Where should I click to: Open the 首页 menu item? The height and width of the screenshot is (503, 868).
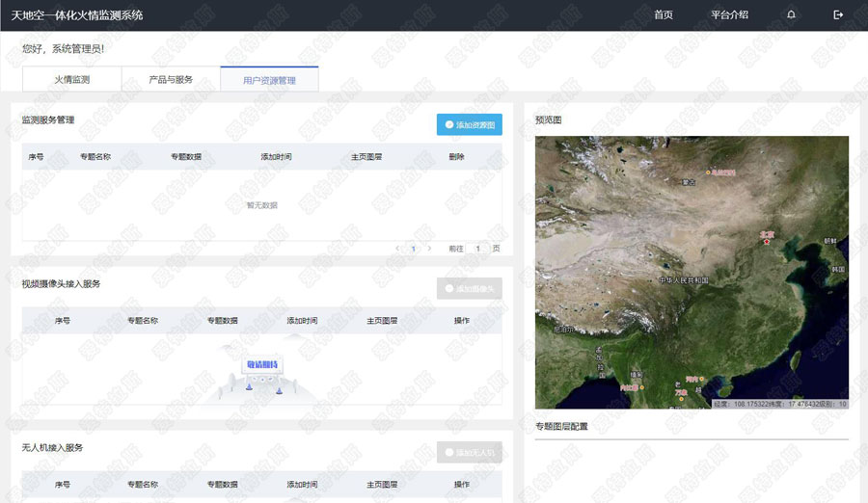(x=663, y=15)
